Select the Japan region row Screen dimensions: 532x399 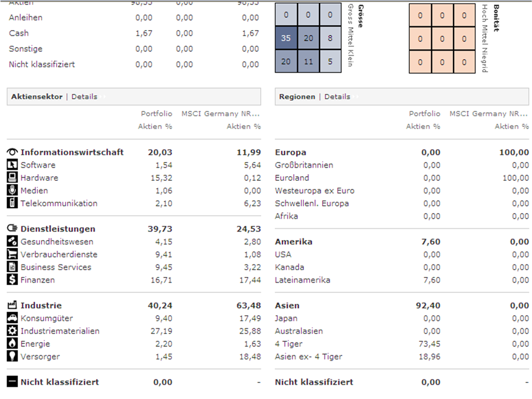click(x=402, y=318)
